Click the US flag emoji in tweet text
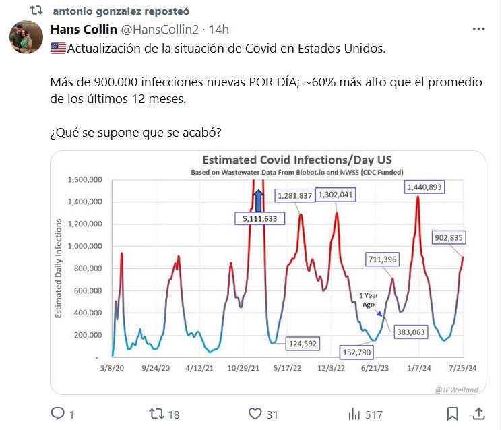 58,50
